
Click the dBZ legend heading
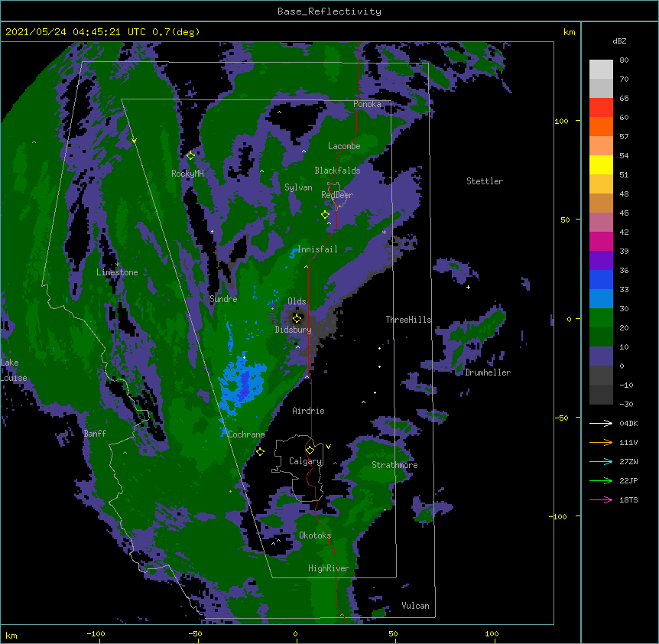click(x=619, y=41)
